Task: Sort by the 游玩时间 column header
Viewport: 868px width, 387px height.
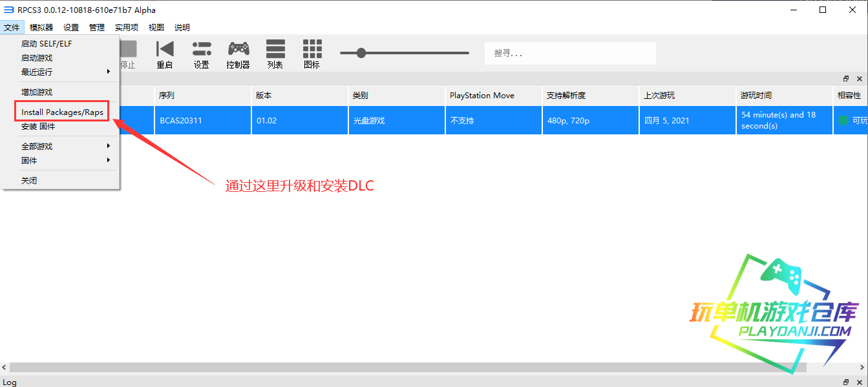Action: [756, 96]
